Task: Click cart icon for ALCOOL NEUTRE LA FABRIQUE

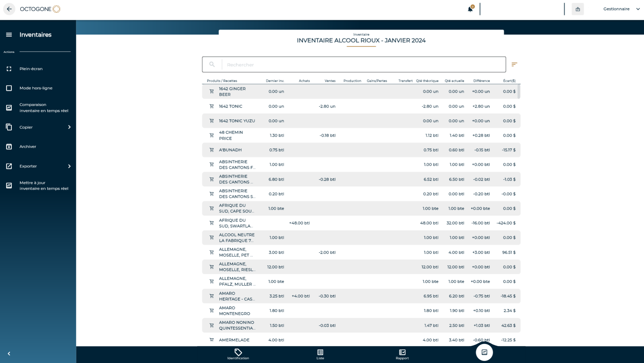Action: (212, 237)
